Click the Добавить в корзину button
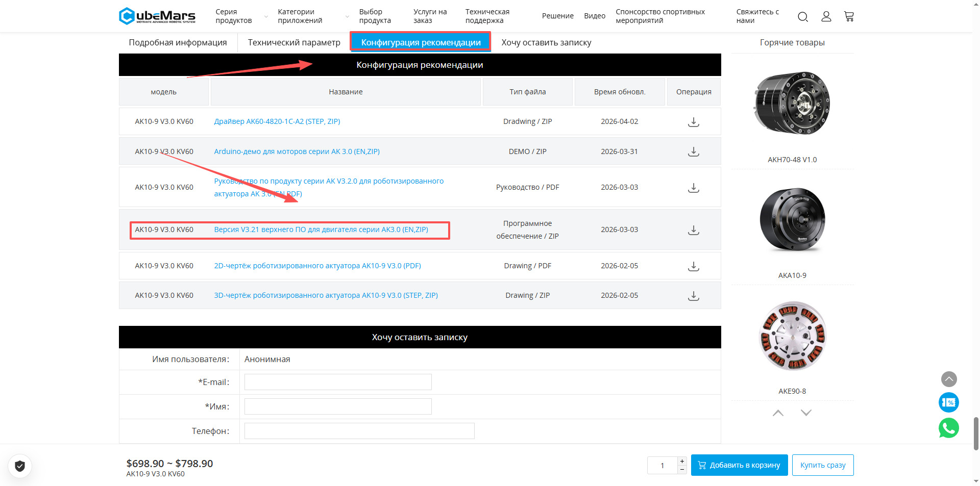This screenshot has height=486, width=980. (739, 465)
